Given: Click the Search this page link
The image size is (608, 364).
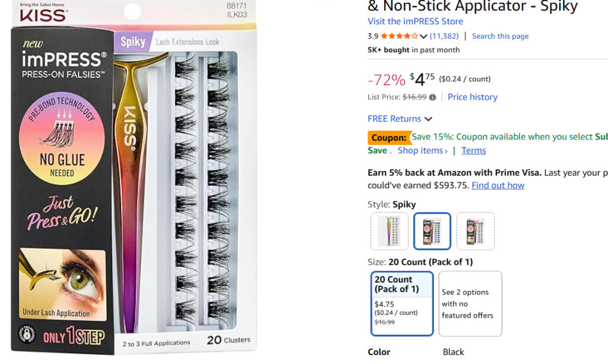Looking at the screenshot, I should 500,36.
